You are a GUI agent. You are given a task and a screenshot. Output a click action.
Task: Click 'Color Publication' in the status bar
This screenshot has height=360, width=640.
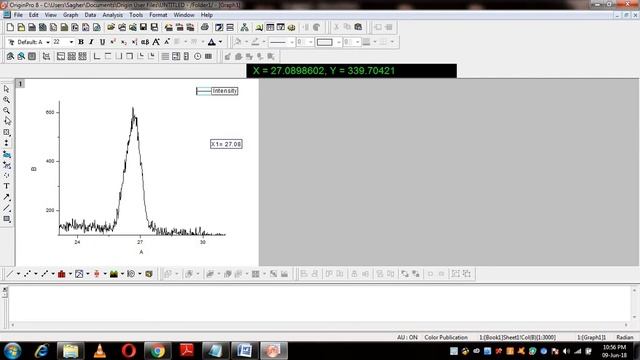tap(446, 337)
